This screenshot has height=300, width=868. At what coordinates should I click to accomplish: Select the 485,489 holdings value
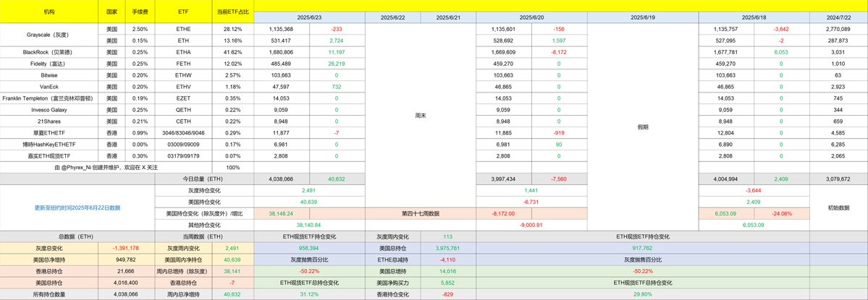[281, 64]
